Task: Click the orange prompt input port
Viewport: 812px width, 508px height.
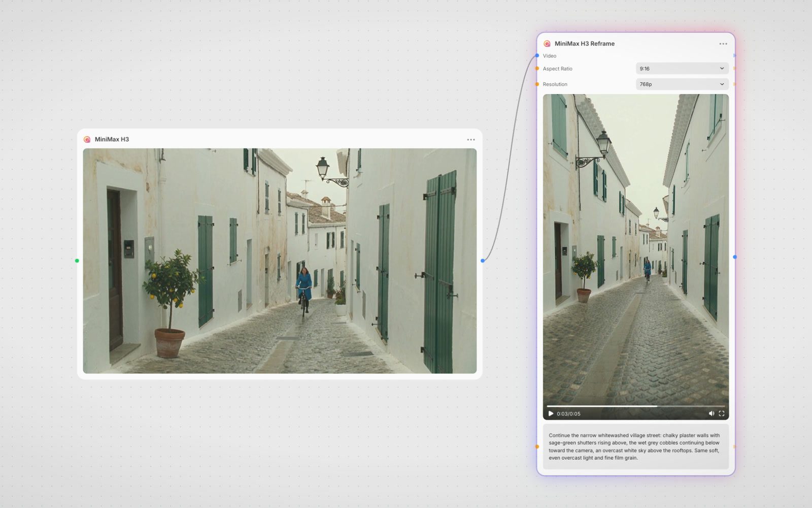Action: point(537,447)
